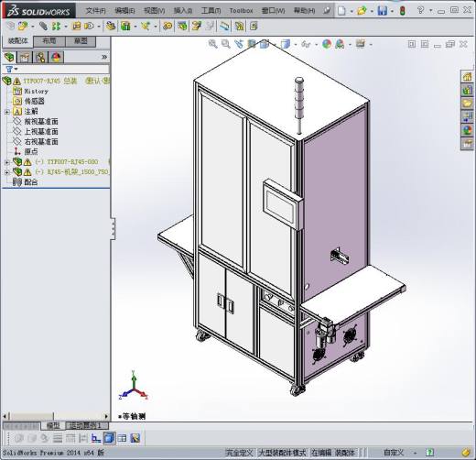Open the dropdown arrow beside Display Style
This screenshot has height=460, width=476.
[x=296, y=45]
